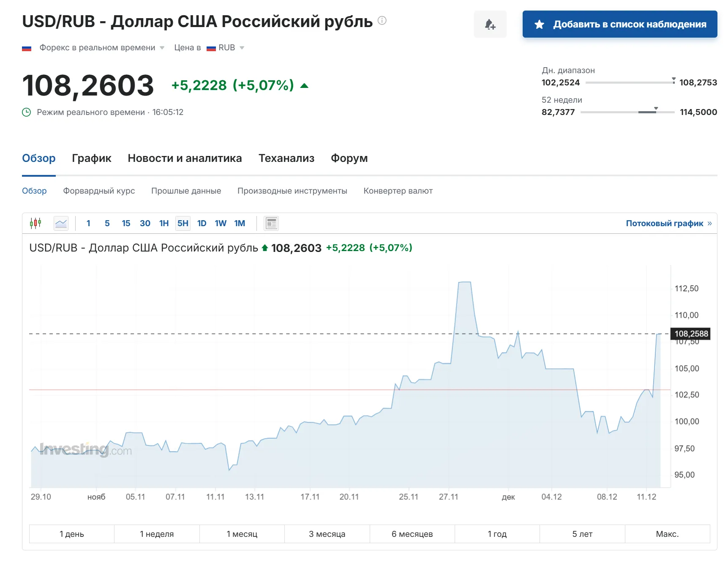728x566 pixels.
Task: Click the info icon beside the title
Action: point(382,21)
